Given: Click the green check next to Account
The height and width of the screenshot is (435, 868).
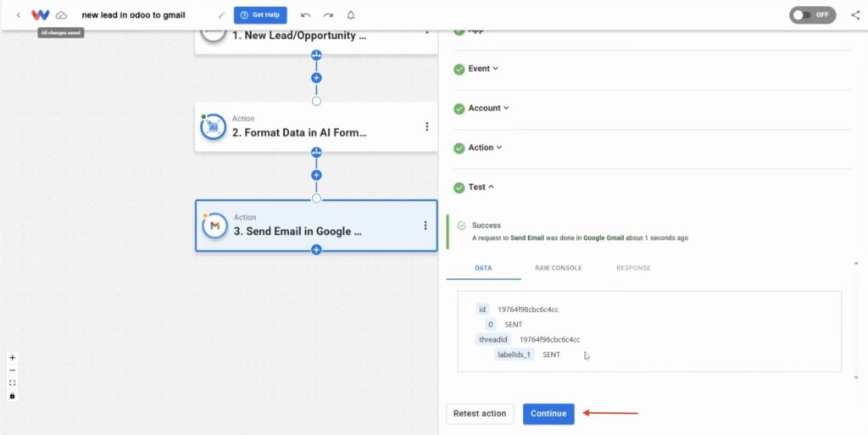Looking at the screenshot, I should click(459, 109).
